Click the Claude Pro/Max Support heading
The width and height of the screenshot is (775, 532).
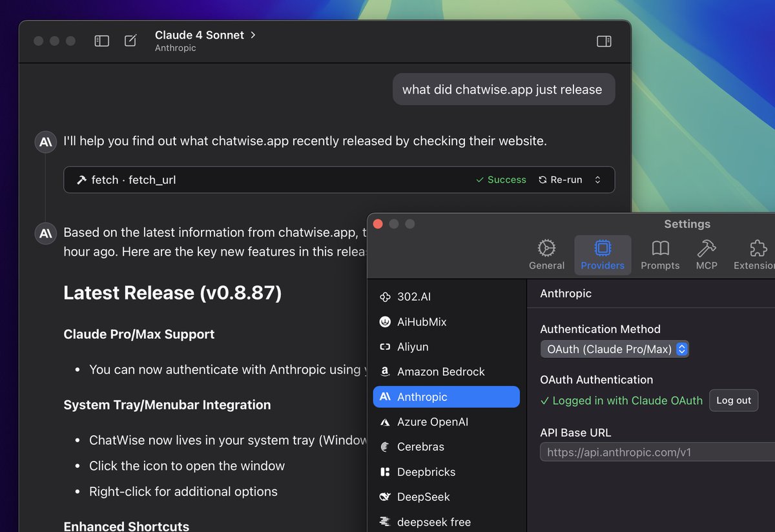coord(139,334)
